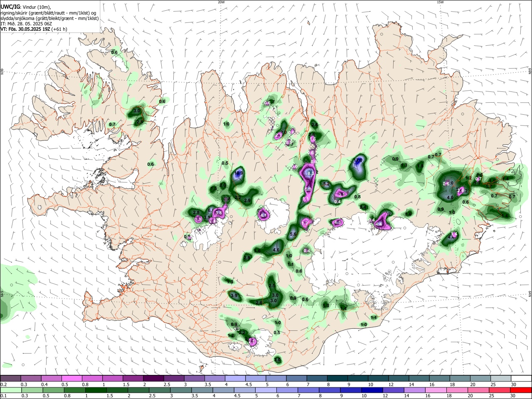This screenshot has height=399, width=532.
Task: Click the '0.2' label in the upper legend row
Action: point(3,384)
